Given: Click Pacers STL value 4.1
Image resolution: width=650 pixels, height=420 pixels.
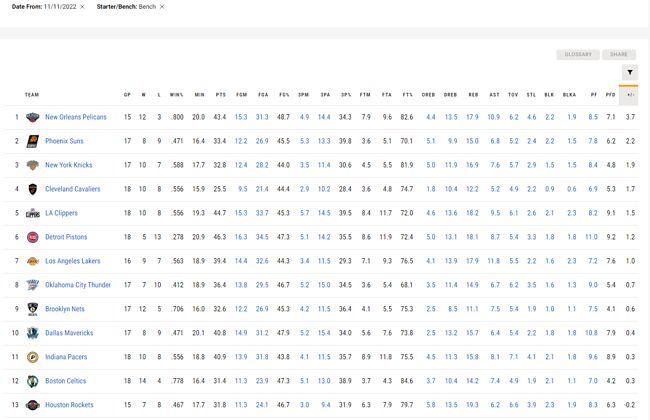Looking at the screenshot, I should [532, 357].
